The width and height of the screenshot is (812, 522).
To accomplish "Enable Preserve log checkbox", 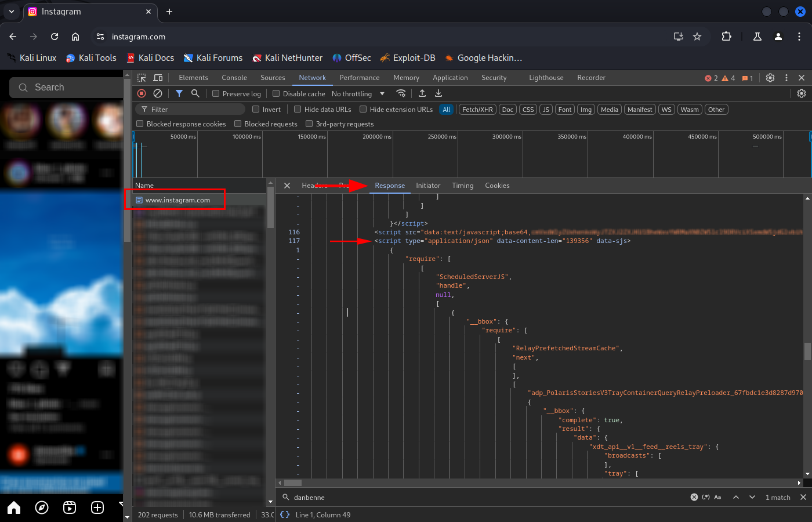I will point(216,93).
